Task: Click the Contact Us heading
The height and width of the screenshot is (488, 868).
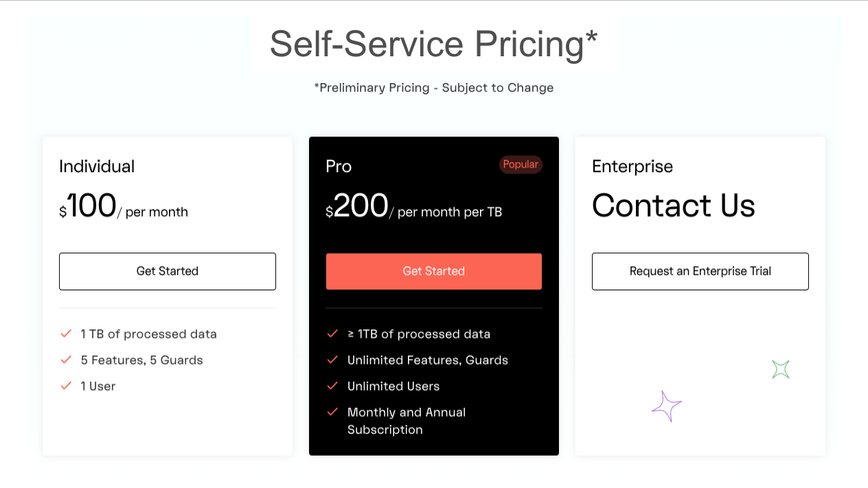Action: (x=674, y=205)
